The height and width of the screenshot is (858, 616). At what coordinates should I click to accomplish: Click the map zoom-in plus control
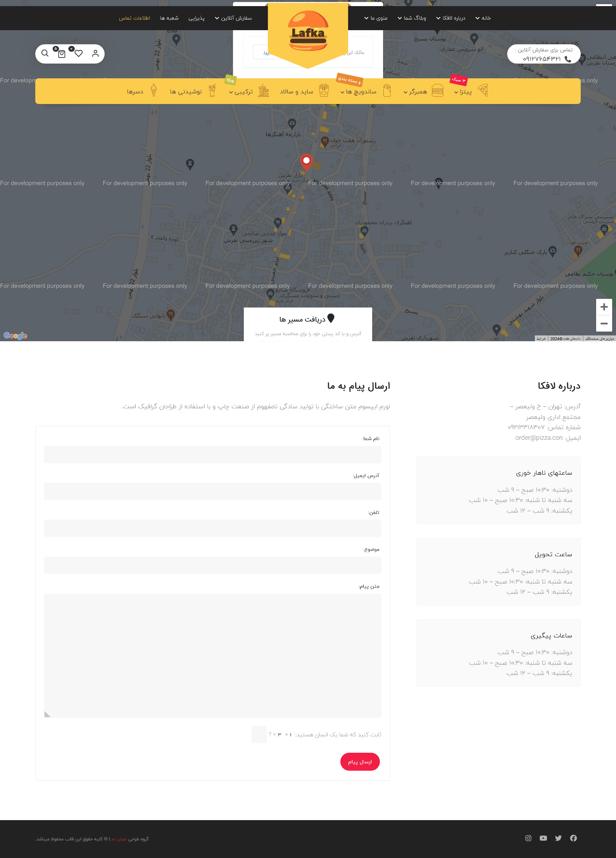[x=604, y=307]
